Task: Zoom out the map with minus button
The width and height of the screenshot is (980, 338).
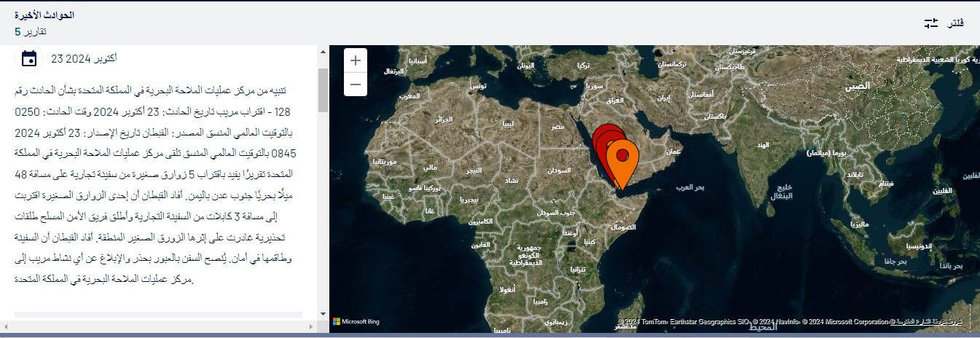Action: pyautogui.click(x=355, y=84)
